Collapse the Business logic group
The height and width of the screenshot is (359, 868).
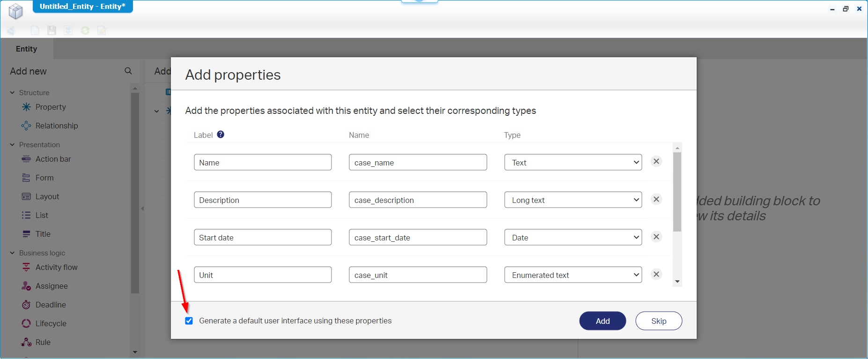click(x=12, y=253)
